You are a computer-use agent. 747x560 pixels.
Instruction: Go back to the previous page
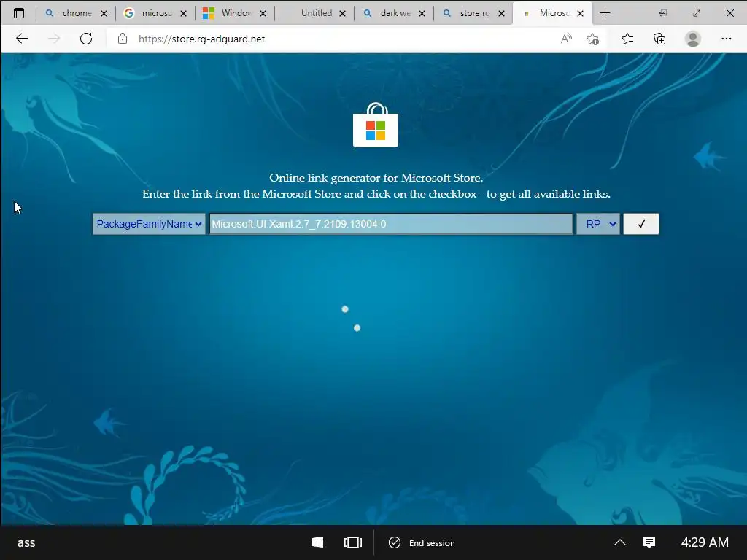tap(22, 39)
